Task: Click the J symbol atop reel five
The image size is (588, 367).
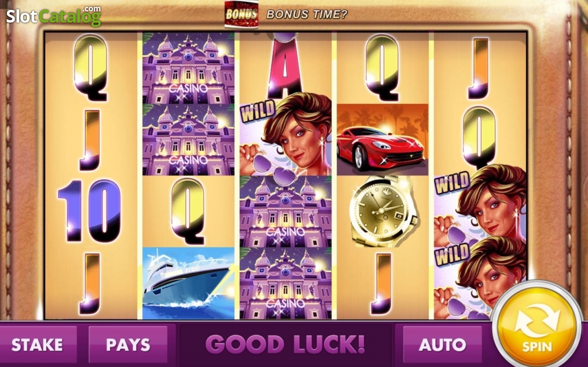Action: click(478, 68)
